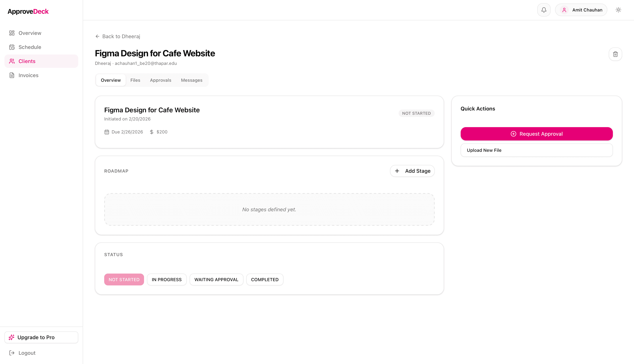Switch to the Files tab

coord(135,80)
